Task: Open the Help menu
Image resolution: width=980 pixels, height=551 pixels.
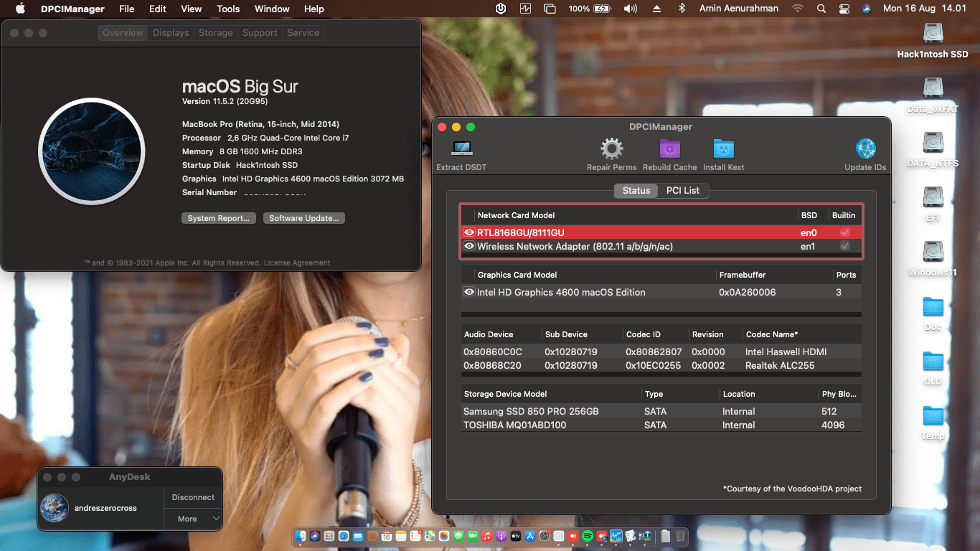Action: 314,9
